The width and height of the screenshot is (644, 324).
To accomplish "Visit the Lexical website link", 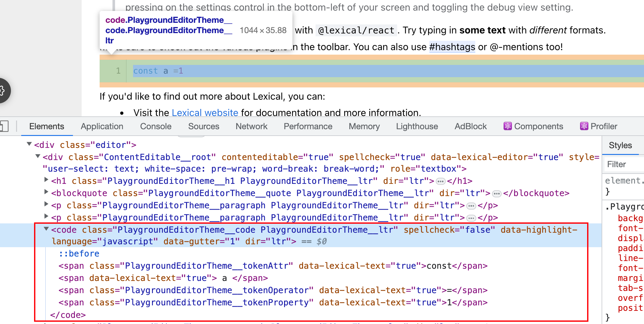I will pyautogui.click(x=205, y=113).
